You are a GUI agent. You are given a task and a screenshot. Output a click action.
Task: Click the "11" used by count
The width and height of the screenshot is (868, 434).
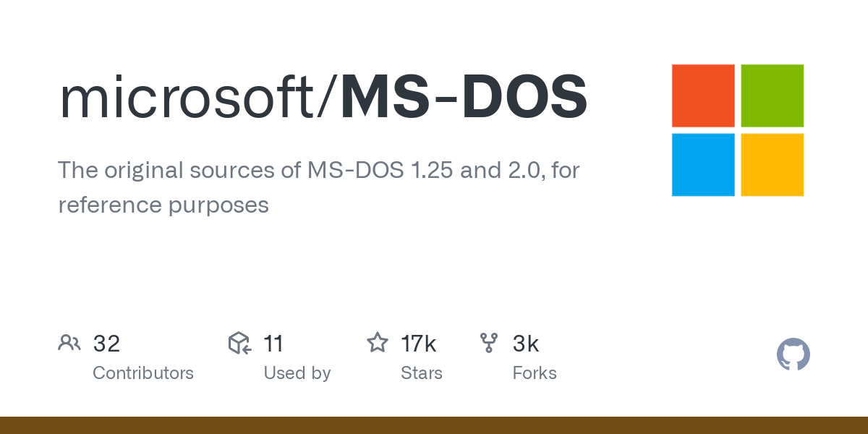tap(273, 344)
